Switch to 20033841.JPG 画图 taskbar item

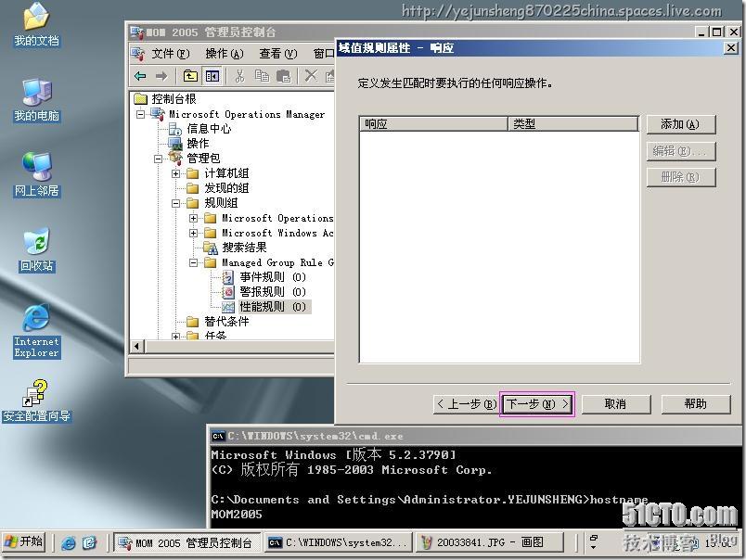(x=489, y=542)
